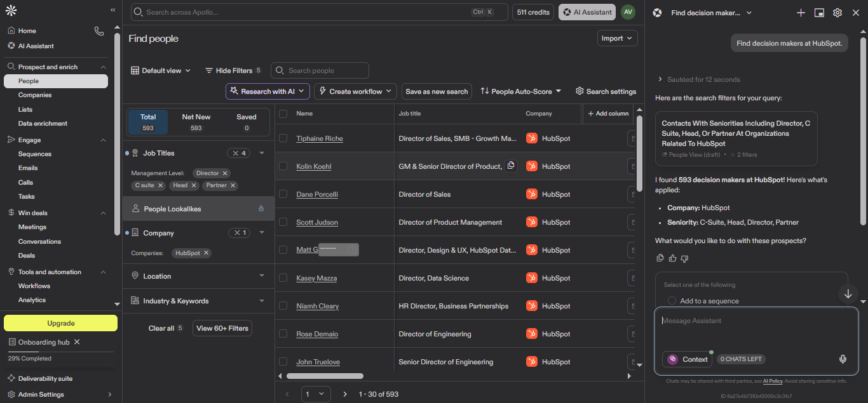
Task: Remove the Head filter chip
Action: pos(194,185)
